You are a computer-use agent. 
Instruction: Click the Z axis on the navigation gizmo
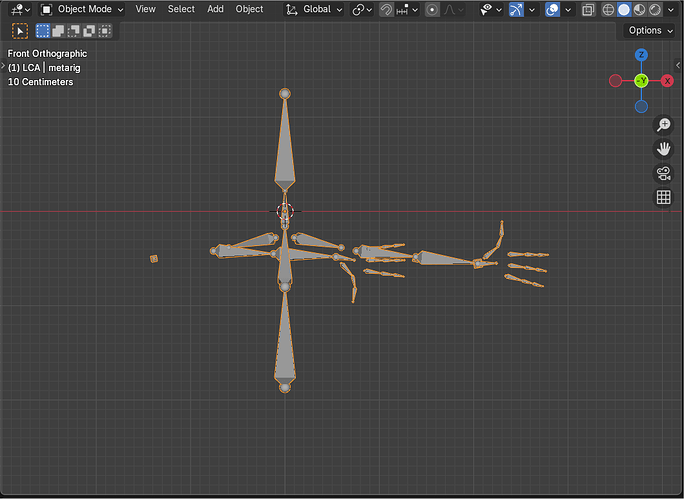pos(641,55)
